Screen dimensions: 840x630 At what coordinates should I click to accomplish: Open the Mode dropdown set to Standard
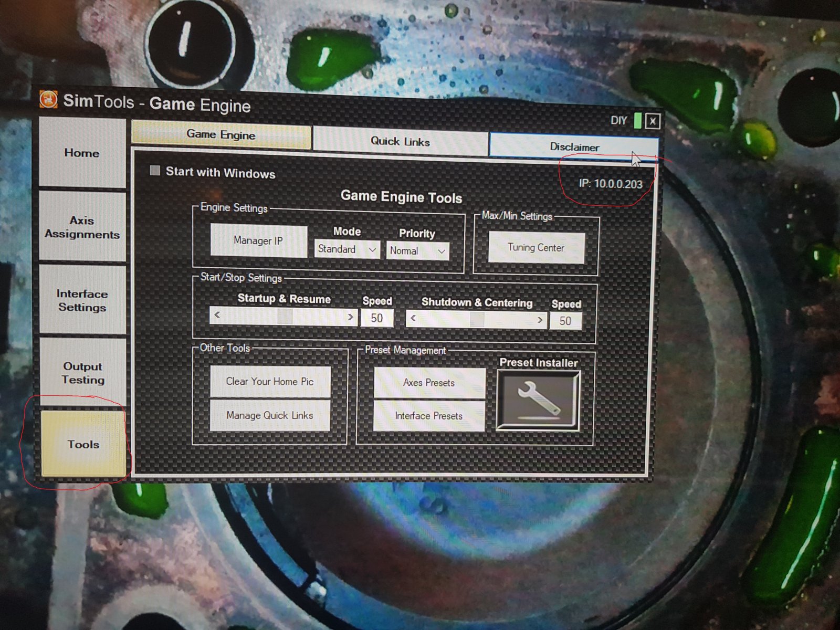(347, 249)
